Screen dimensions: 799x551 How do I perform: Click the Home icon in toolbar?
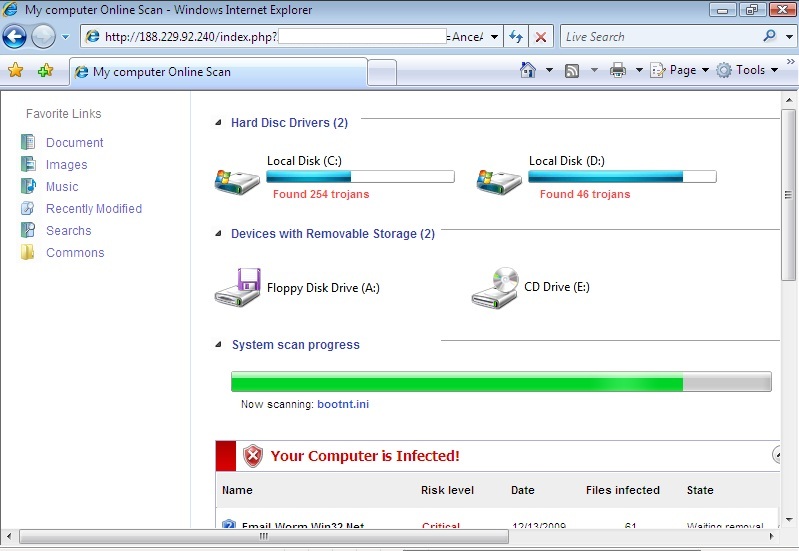pos(528,70)
